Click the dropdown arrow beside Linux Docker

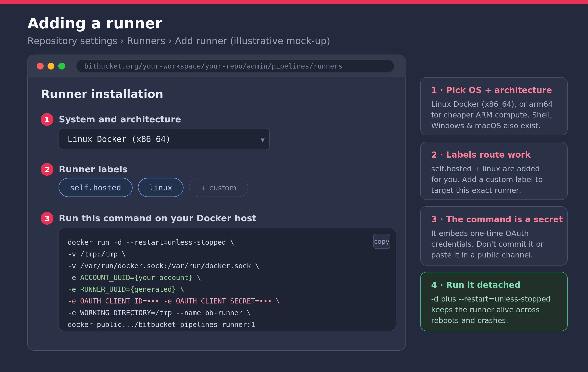pos(263,140)
